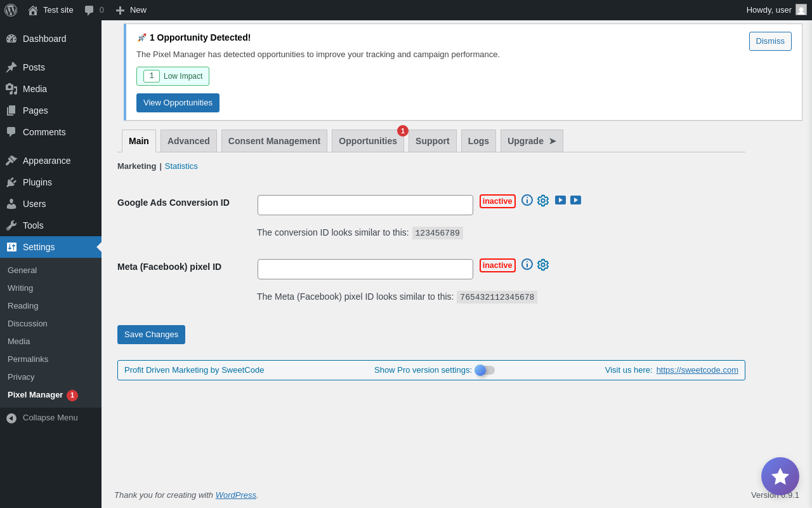The width and height of the screenshot is (812, 508).
Task: Expand the New content menu
Action: tap(131, 10)
